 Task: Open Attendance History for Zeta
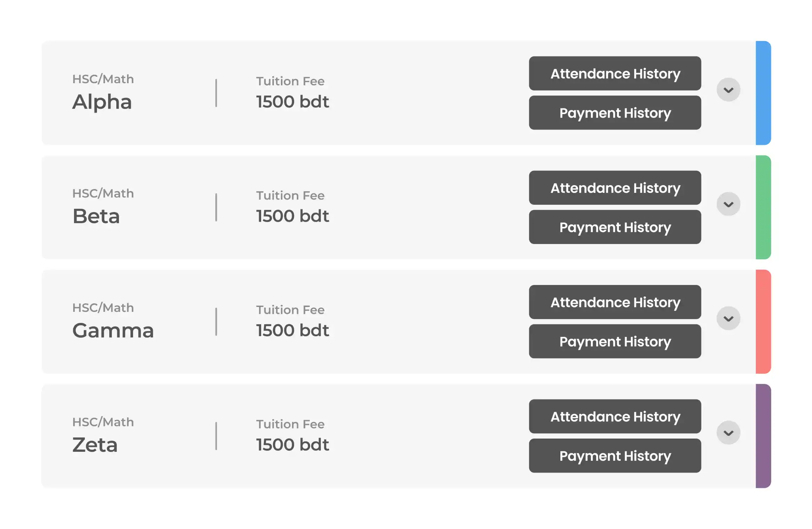[614, 416]
